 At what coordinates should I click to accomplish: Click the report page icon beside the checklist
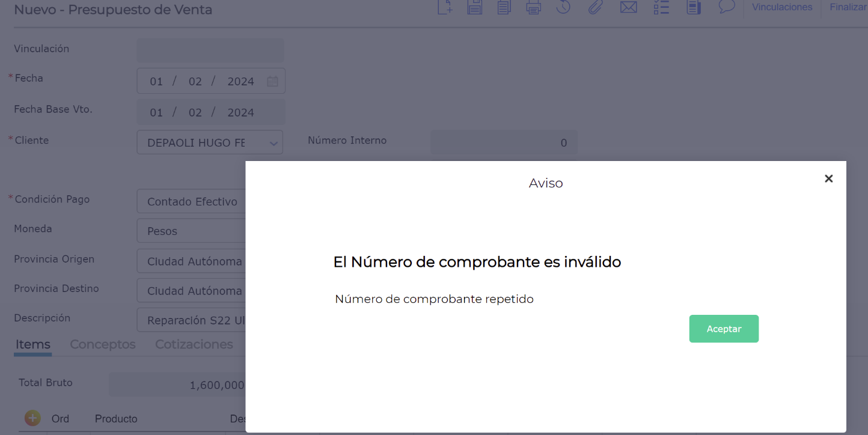point(694,7)
